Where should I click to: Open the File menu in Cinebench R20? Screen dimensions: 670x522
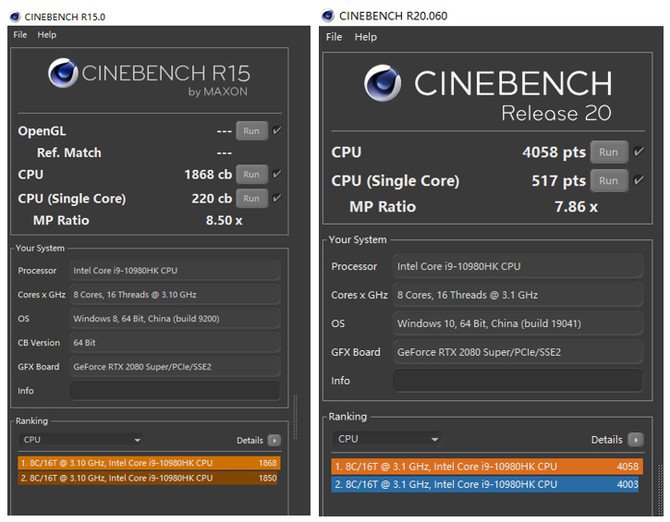click(x=334, y=37)
